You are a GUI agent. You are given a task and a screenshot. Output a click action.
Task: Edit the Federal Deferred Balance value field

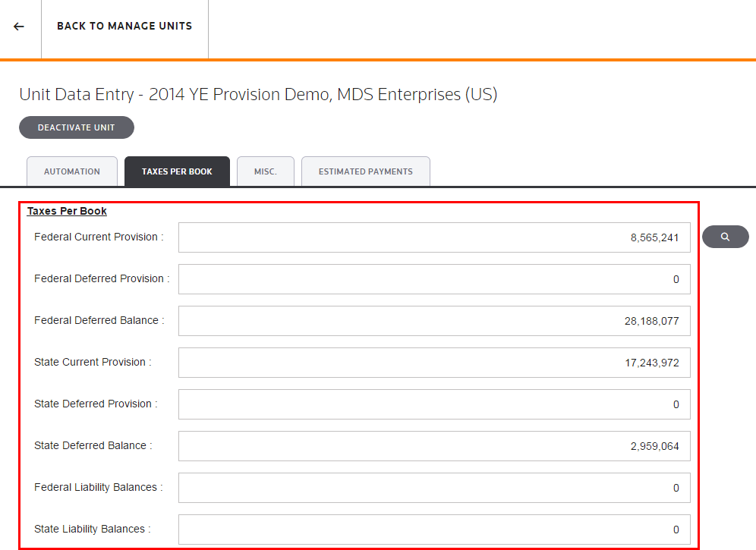434,321
